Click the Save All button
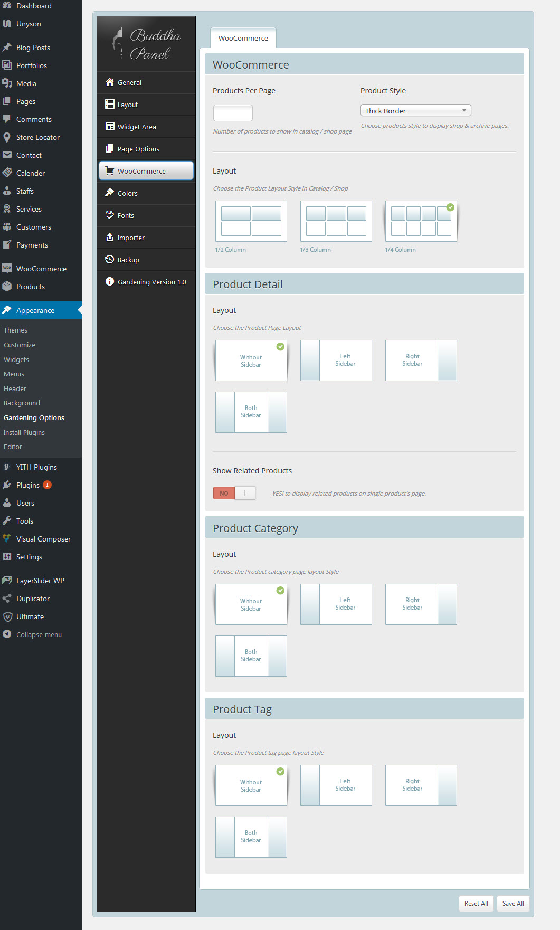Image resolution: width=560 pixels, height=930 pixels. [513, 904]
